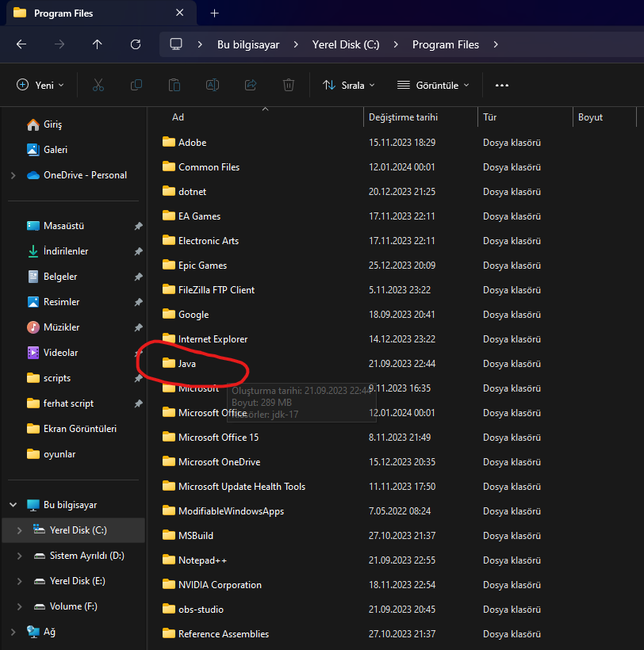
Task: Select the NVIDIA Corporation folder
Action: [212, 585]
